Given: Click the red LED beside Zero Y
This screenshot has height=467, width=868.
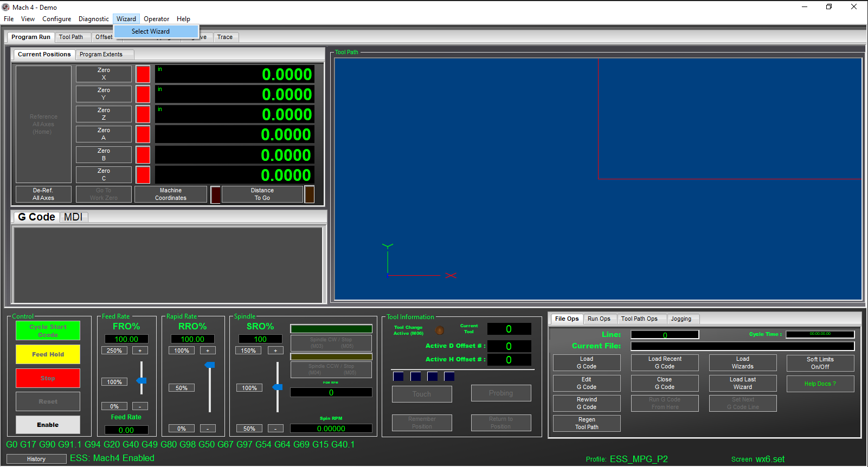Looking at the screenshot, I should tap(143, 94).
